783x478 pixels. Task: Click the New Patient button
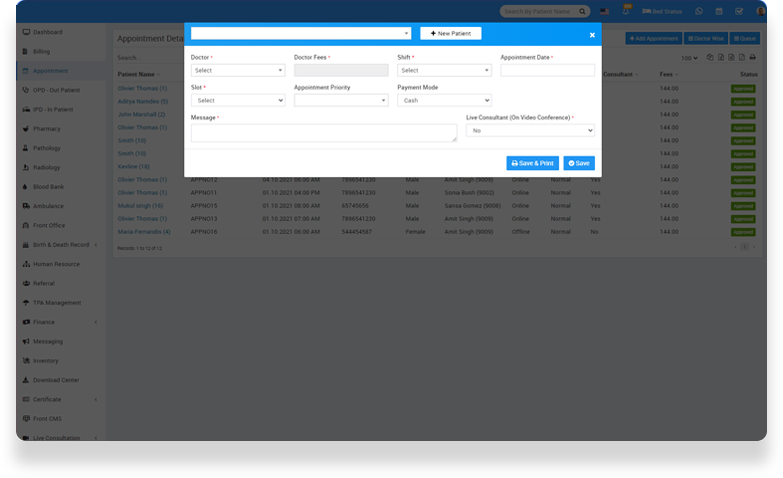click(x=450, y=33)
